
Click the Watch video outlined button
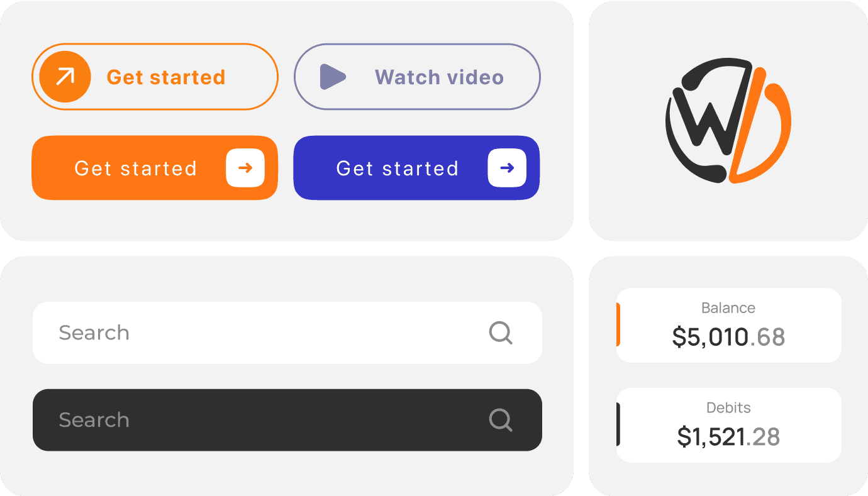[417, 77]
